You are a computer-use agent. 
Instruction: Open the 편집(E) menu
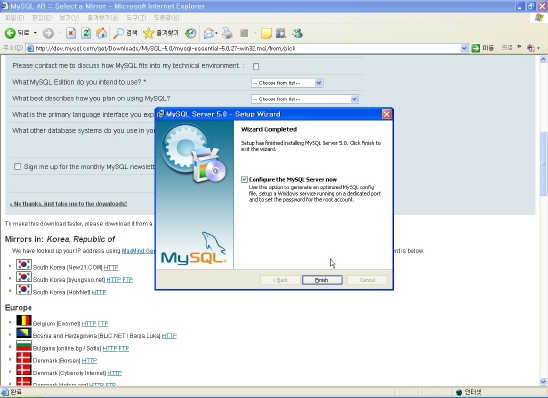[42, 17]
